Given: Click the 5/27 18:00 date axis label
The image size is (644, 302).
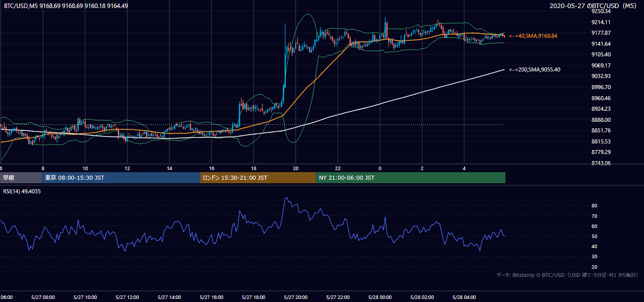Looking at the screenshot, I should click(x=253, y=297).
